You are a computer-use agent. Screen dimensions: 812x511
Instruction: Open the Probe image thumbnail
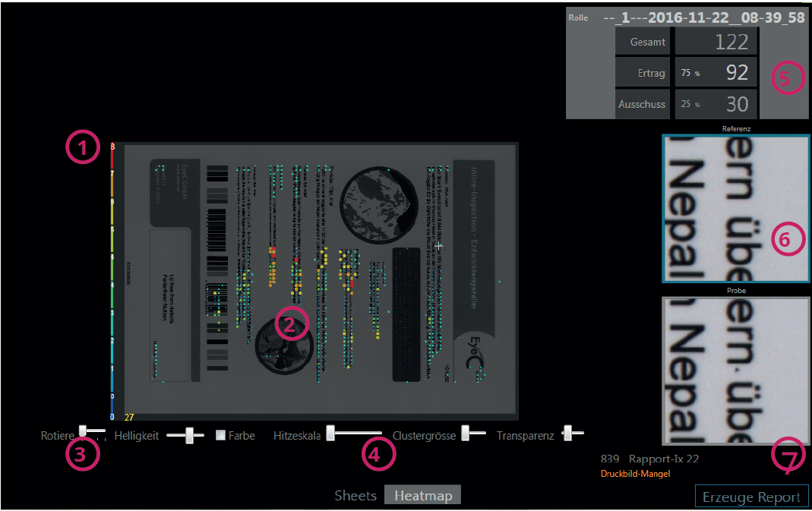736,371
